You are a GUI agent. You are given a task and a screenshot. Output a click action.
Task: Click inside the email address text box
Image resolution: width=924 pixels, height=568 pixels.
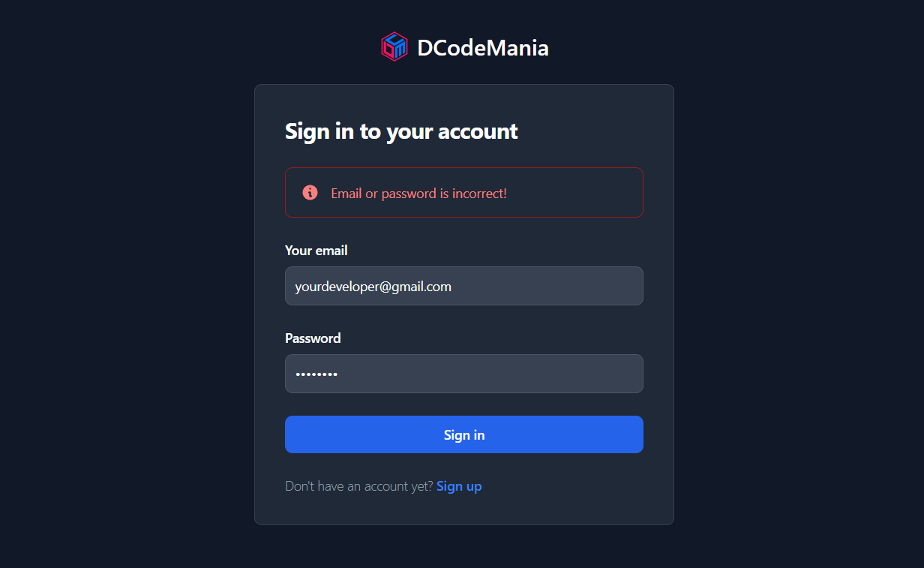point(463,286)
